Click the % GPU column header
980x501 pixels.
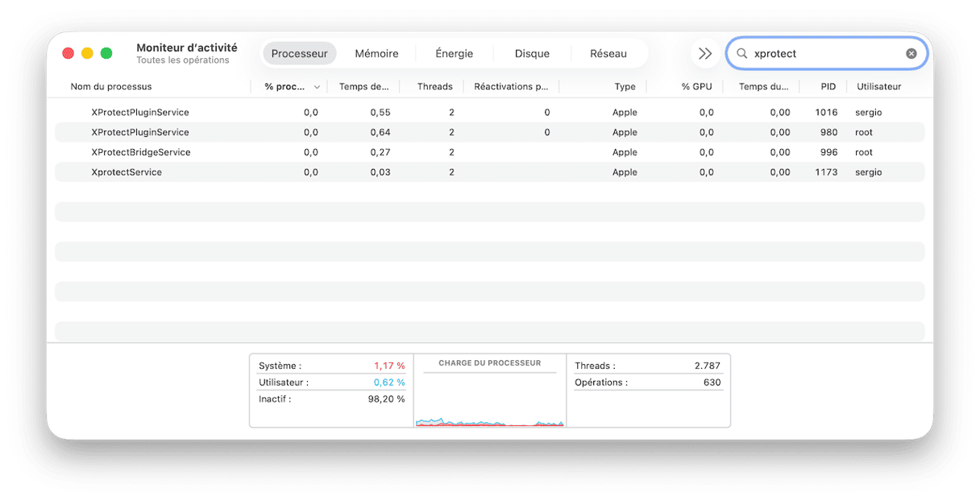pos(697,87)
